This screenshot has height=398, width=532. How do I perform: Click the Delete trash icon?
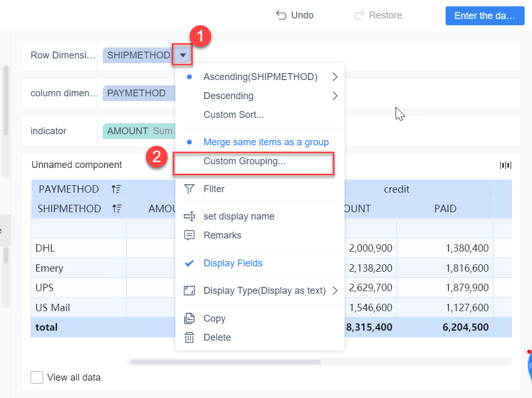189,337
